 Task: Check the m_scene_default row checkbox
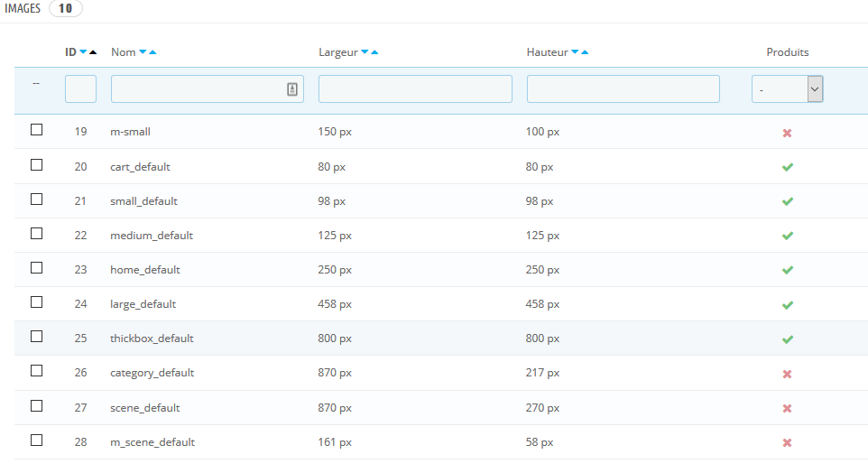pos(36,441)
